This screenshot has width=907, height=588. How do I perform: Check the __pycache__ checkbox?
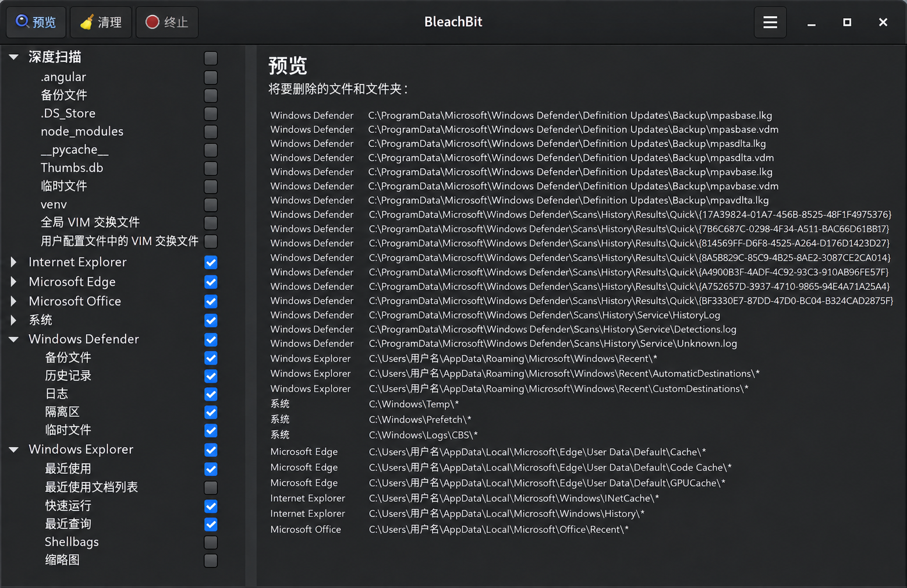point(211,150)
